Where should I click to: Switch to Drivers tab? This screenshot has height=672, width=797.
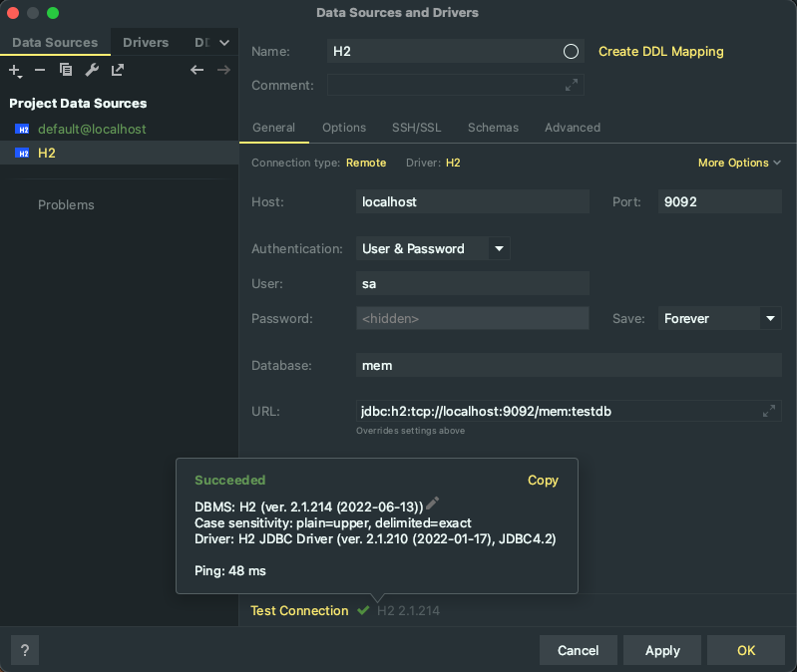tap(146, 43)
